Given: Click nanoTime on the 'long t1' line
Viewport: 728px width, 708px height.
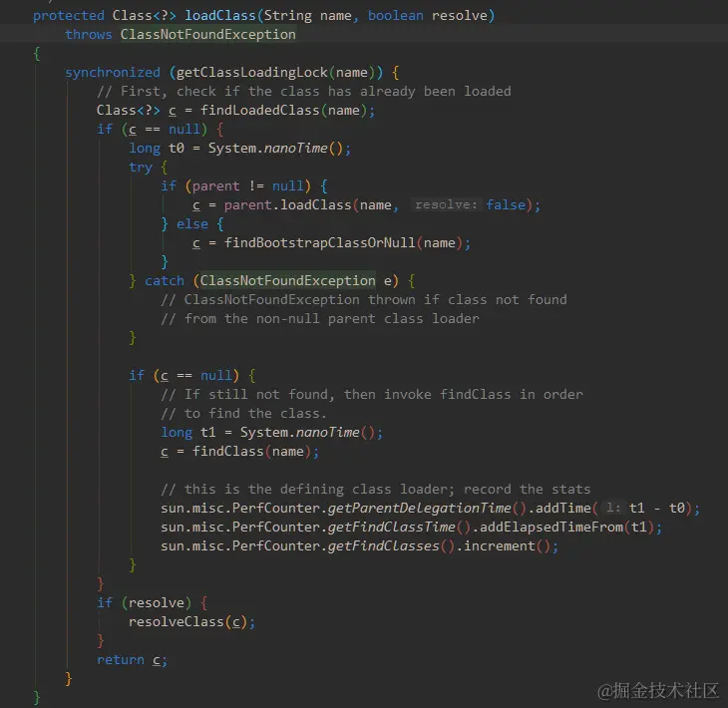Looking at the screenshot, I should (328, 433).
